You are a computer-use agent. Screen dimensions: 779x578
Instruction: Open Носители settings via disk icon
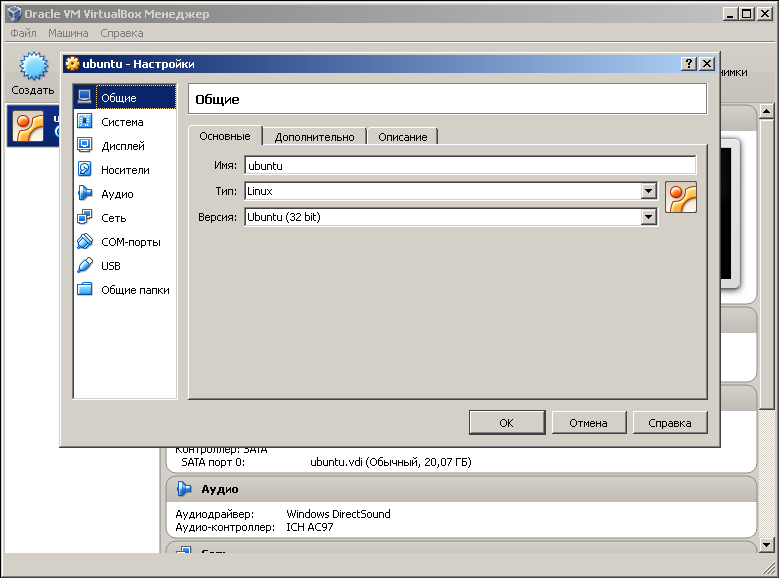pyautogui.click(x=84, y=169)
